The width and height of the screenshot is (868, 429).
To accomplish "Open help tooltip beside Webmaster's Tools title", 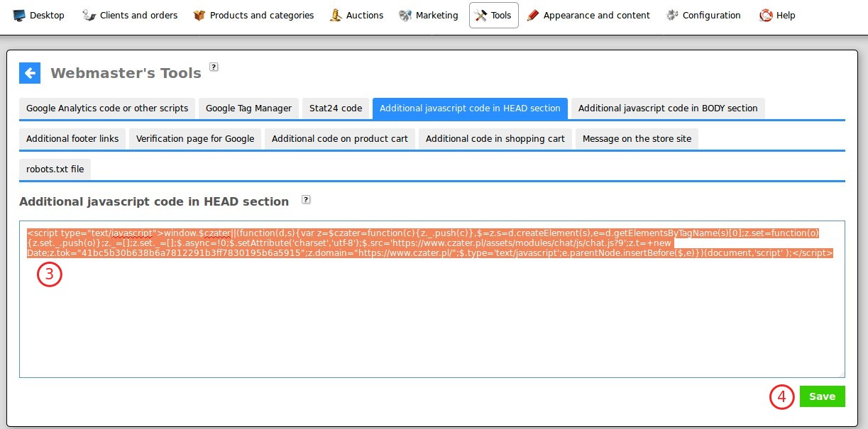I will (214, 67).
